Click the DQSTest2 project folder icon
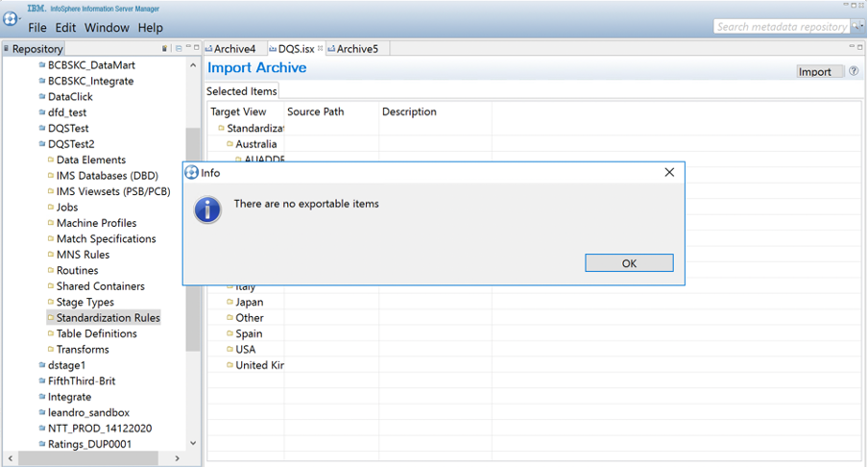The image size is (868, 467). [42, 144]
